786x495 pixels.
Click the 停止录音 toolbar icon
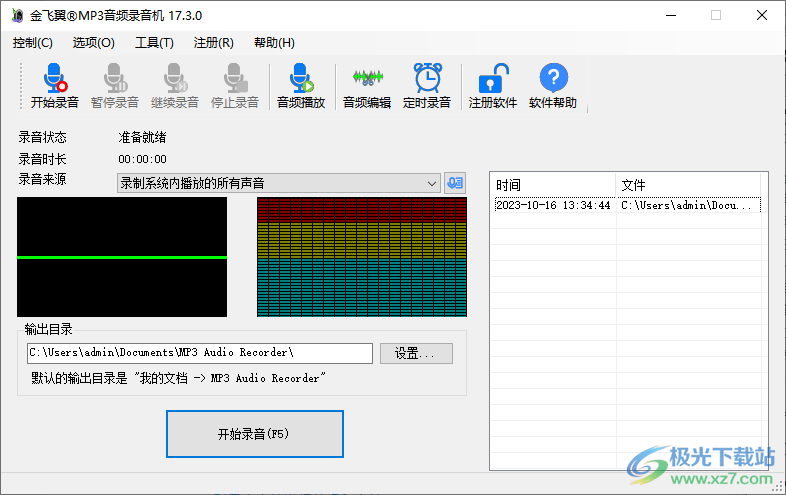point(235,86)
